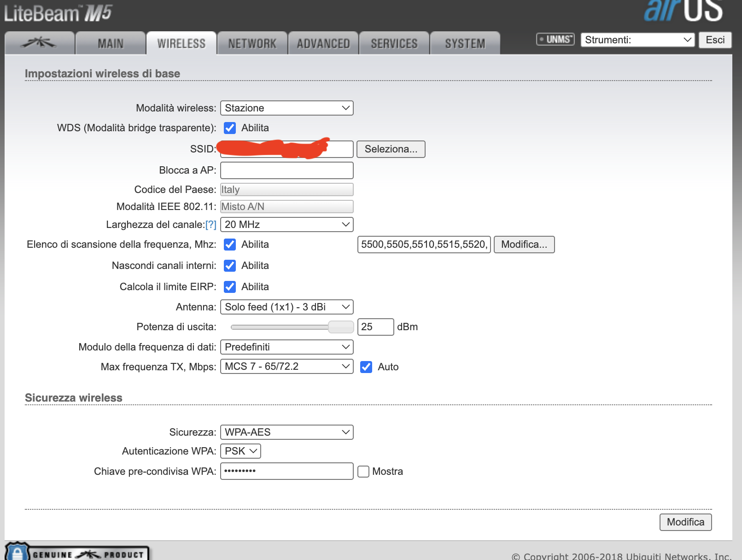This screenshot has height=560, width=742.
Task: Open Modalità wireless dropdown
Action: coord(286,108)
